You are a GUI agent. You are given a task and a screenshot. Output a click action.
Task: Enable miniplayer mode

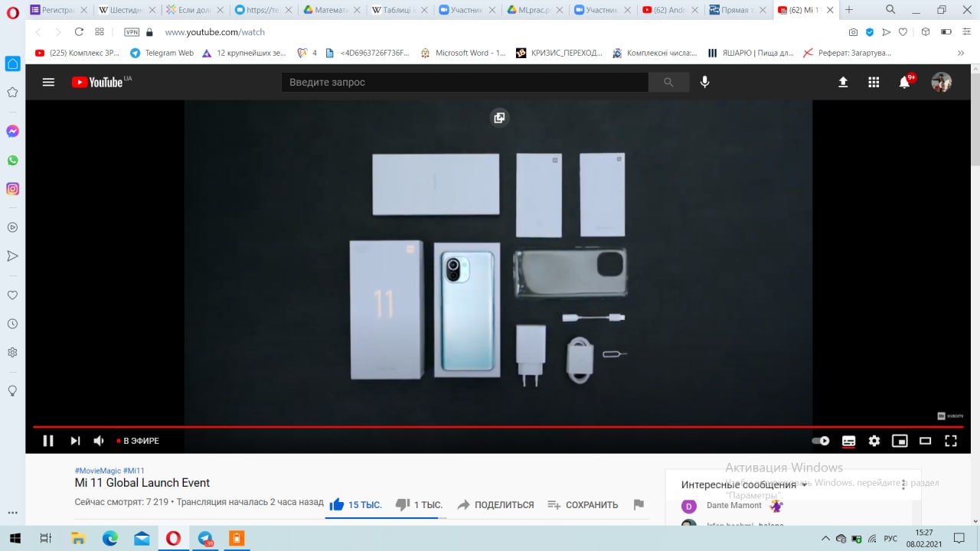[x=900, y=441]
